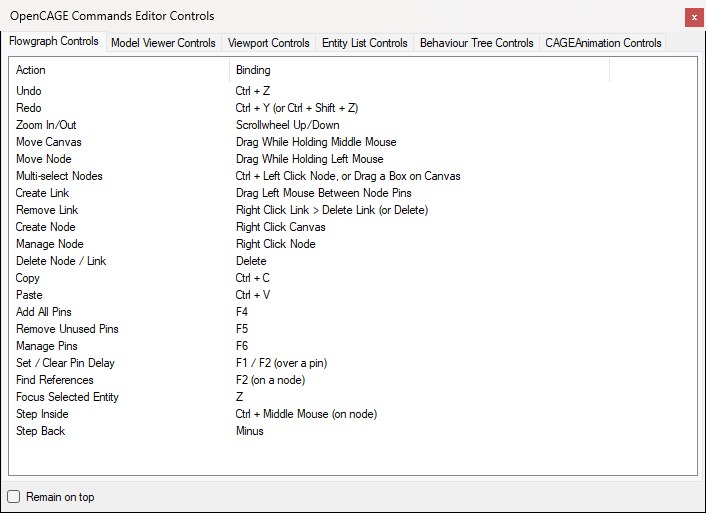Click the Ctrl + V binding
Screen dimensions: 706x513
pyautogui.click(x=253, y=295)
